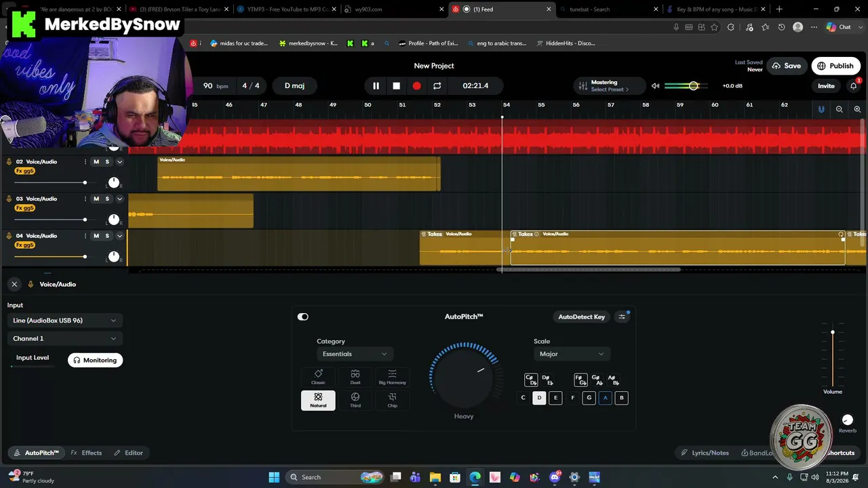Select the Big Harmony AutoPitch preset

click(392, 377)
